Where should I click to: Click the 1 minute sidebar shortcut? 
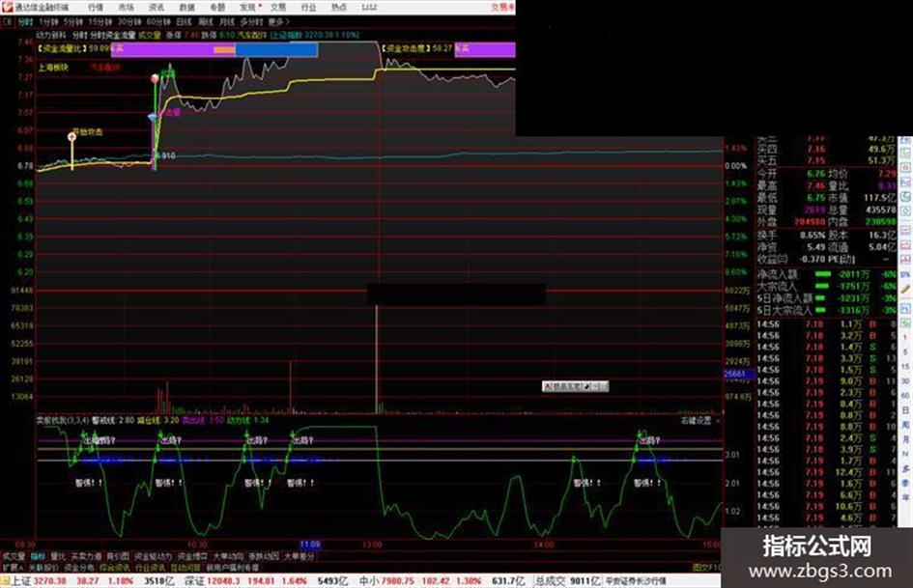[x=905, y=338]
